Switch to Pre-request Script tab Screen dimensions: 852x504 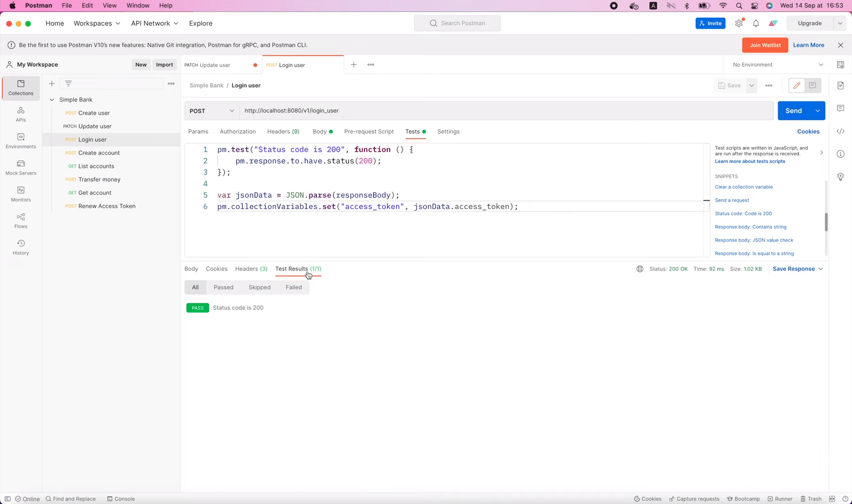click(369, 132)
